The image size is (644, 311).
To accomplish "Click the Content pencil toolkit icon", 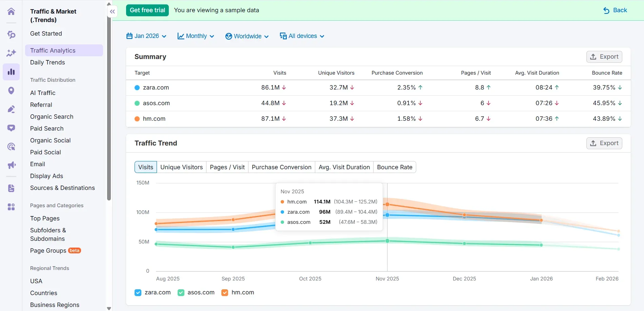I will pyautogui.click(x=11, y=109).
